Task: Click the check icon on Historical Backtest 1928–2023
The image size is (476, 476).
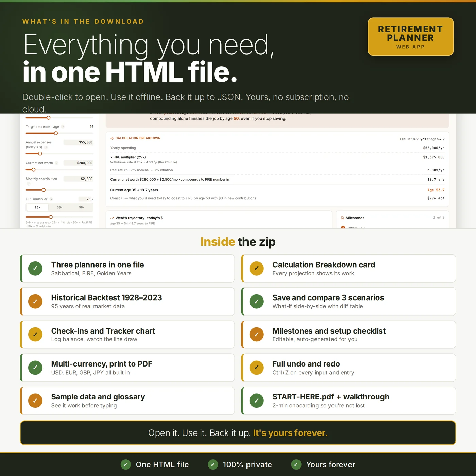Action: 35,301
